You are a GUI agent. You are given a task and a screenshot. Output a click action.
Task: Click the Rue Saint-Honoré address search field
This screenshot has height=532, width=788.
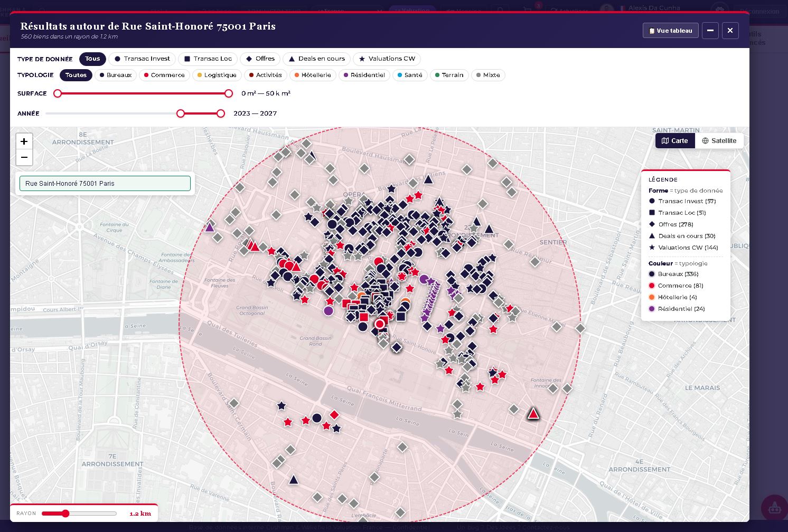pyautogui.click(x=105, y=183)
